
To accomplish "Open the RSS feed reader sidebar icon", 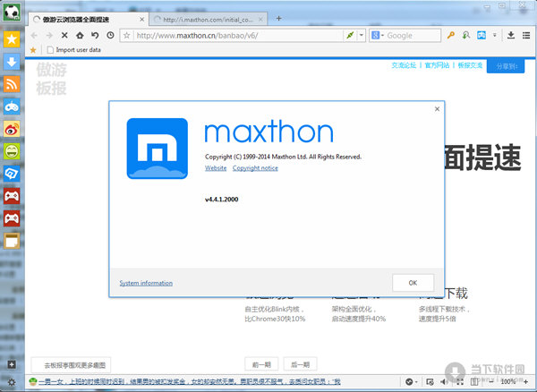I will [12, 84].
